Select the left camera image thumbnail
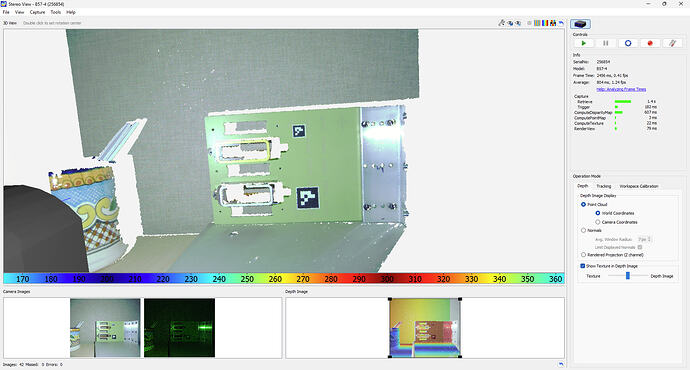 pyautogui.click(x=105, y=328)
